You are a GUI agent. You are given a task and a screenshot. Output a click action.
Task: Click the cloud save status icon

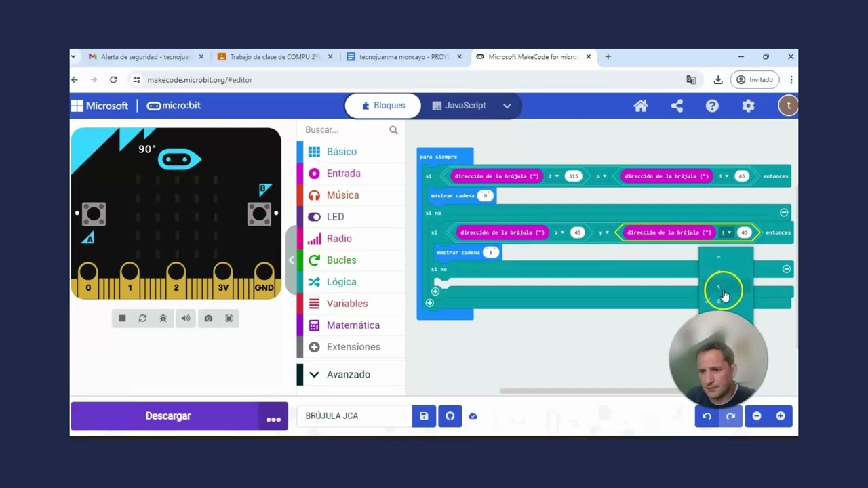coord(473,415)
